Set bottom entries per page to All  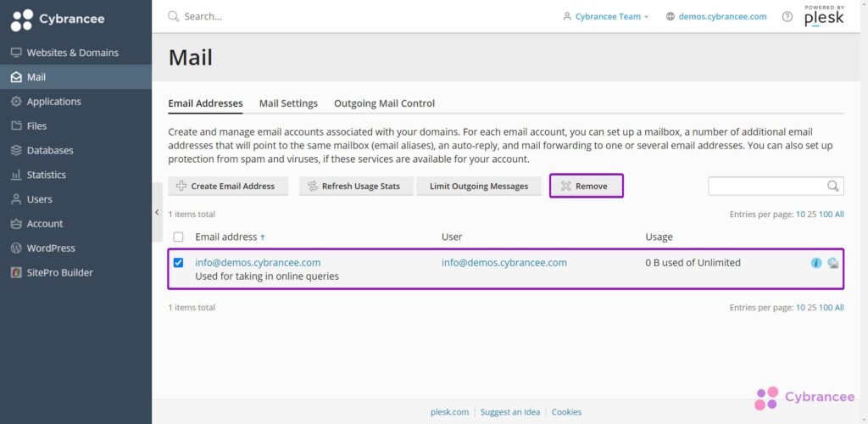point(839,307)
